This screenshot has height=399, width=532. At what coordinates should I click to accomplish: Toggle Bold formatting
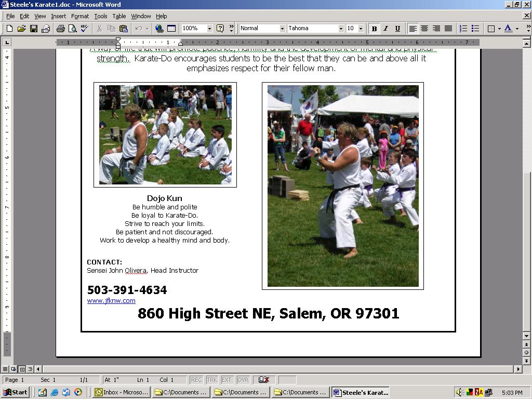[374, 29]
